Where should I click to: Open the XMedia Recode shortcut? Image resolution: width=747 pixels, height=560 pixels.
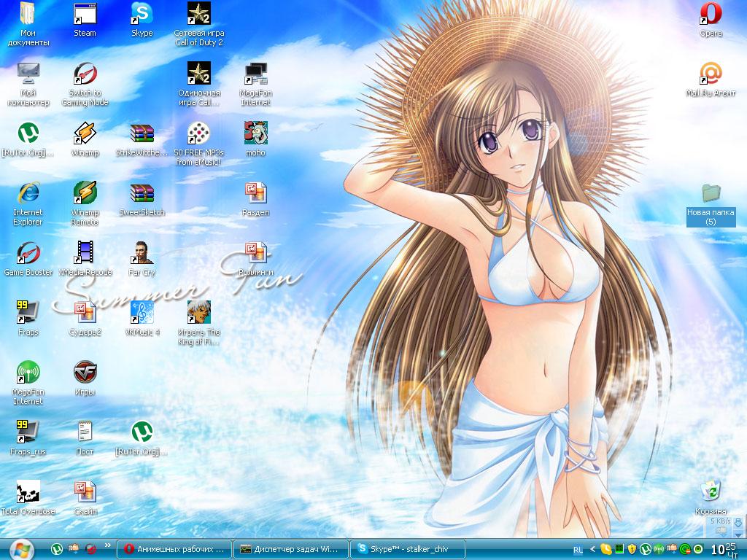coord(85,254)
